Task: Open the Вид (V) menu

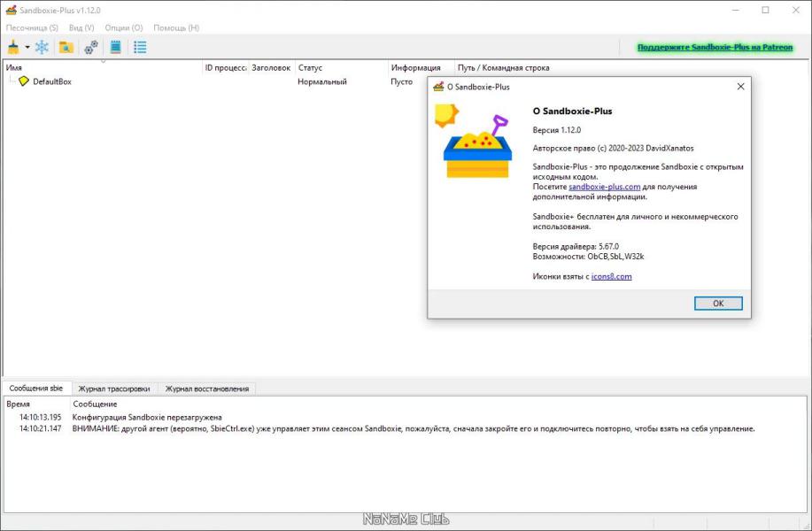Action: [x=81, y=27]
